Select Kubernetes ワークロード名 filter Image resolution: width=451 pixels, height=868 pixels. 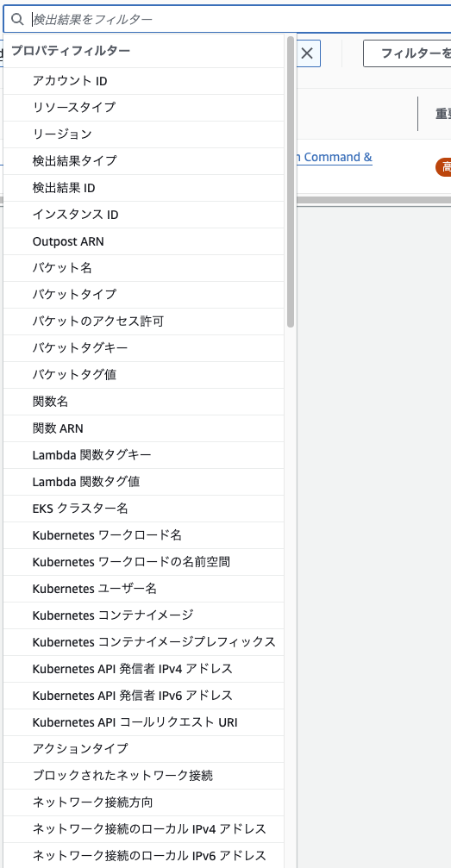point(143,535)
